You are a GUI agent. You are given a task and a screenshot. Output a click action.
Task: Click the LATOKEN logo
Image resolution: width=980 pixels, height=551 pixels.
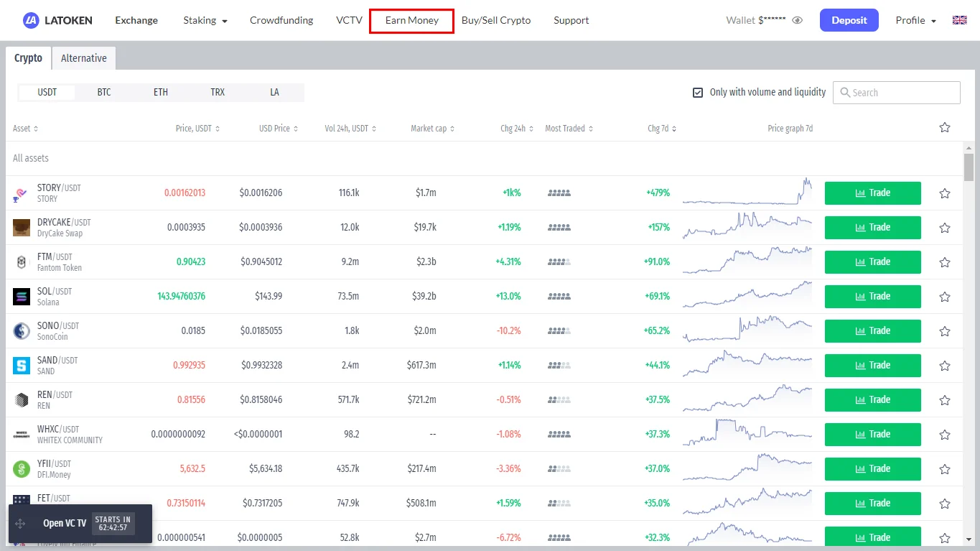click(x=57, y=20)
